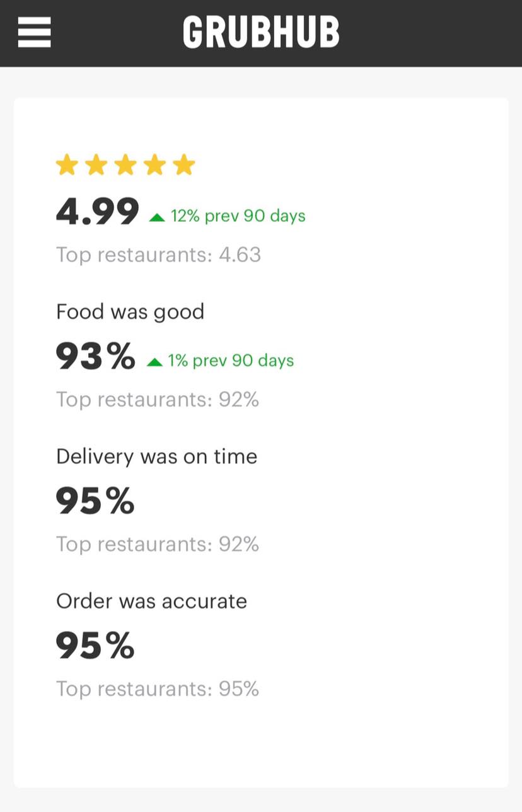Click the Food was good heading
Image resolution: width=522 pixels, height=812 pixels.
pos(130,311)
